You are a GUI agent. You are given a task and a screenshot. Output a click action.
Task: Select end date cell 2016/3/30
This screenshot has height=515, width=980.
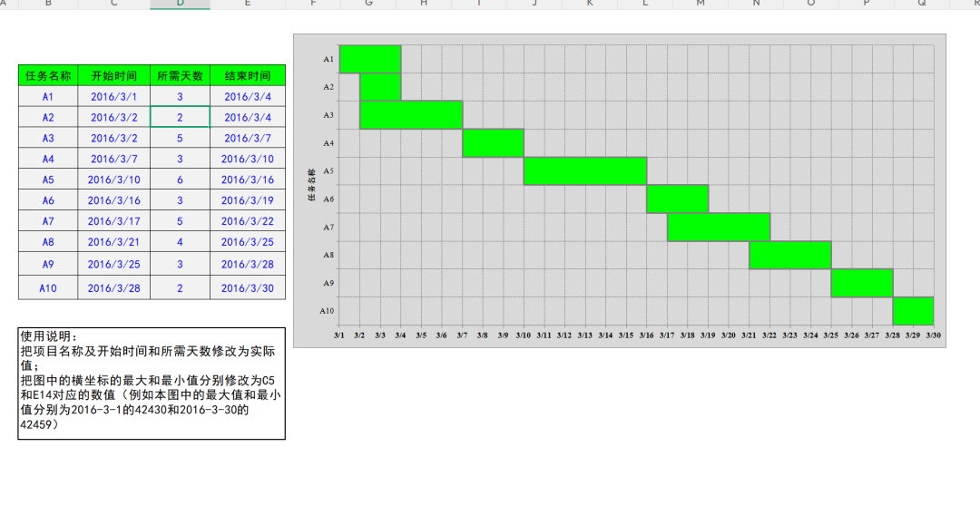248,288
